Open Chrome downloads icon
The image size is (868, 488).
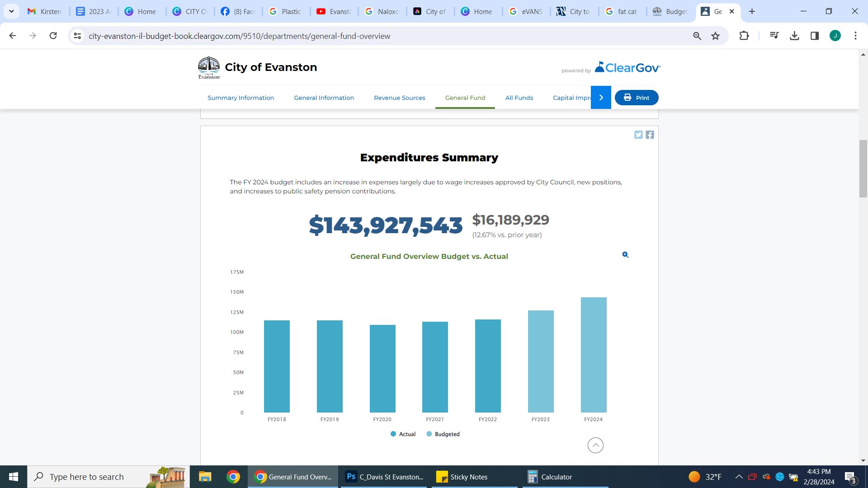(794, 36)
